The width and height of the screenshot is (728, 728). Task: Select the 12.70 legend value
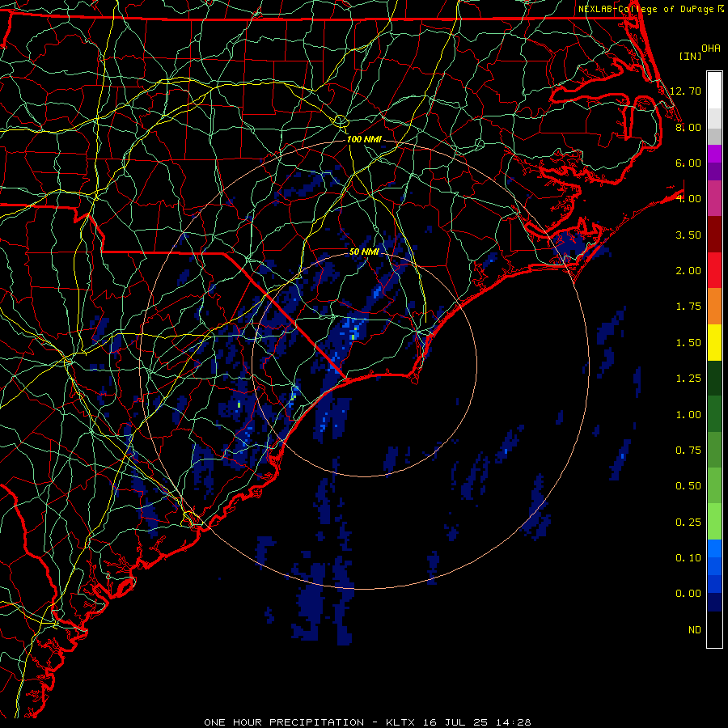coord(686,91)
